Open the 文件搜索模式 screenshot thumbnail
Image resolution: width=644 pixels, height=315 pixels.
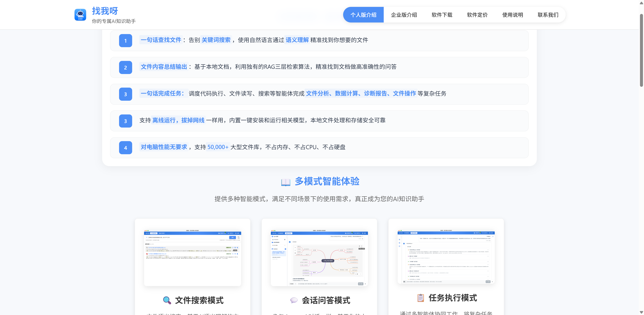[193, 258]
